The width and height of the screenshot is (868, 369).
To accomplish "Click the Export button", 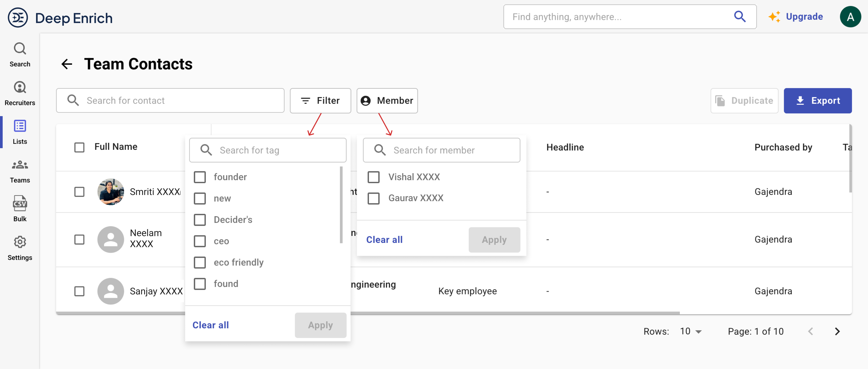I will pyautogui.click(x=817, y=100).
